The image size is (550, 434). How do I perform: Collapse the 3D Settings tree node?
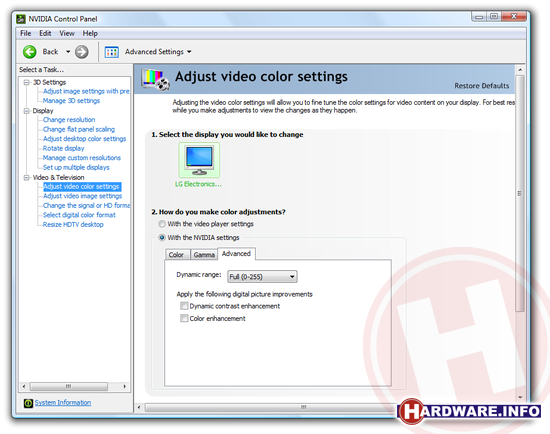(x=26, y=82)
